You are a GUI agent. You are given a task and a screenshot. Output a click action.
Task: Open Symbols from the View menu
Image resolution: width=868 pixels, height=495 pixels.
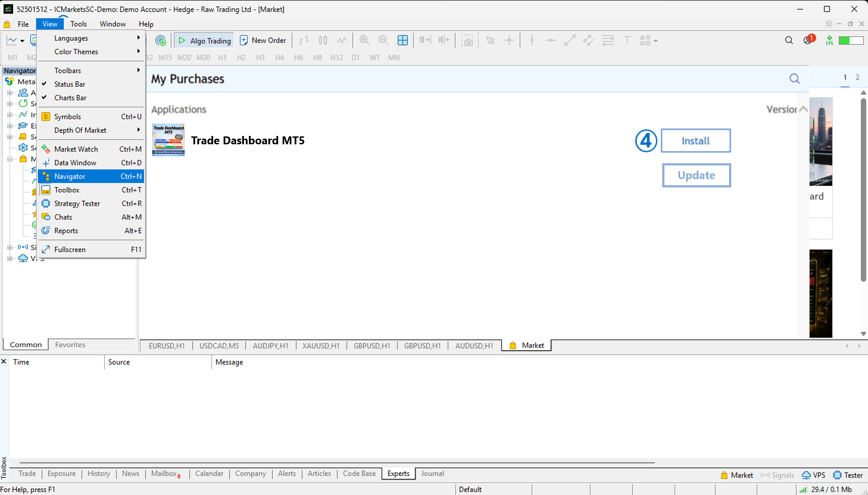91,117
